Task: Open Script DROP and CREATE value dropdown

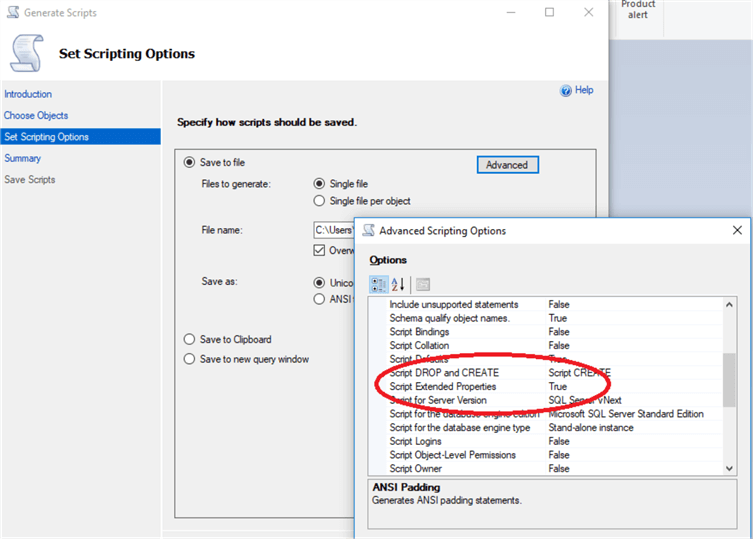Action: pos(630,373)
